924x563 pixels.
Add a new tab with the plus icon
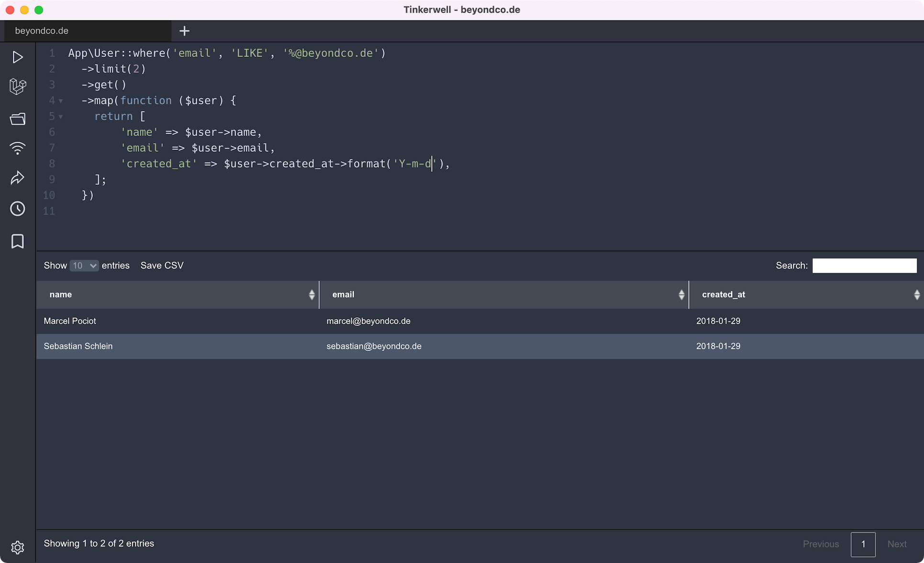tap(184, 31)
